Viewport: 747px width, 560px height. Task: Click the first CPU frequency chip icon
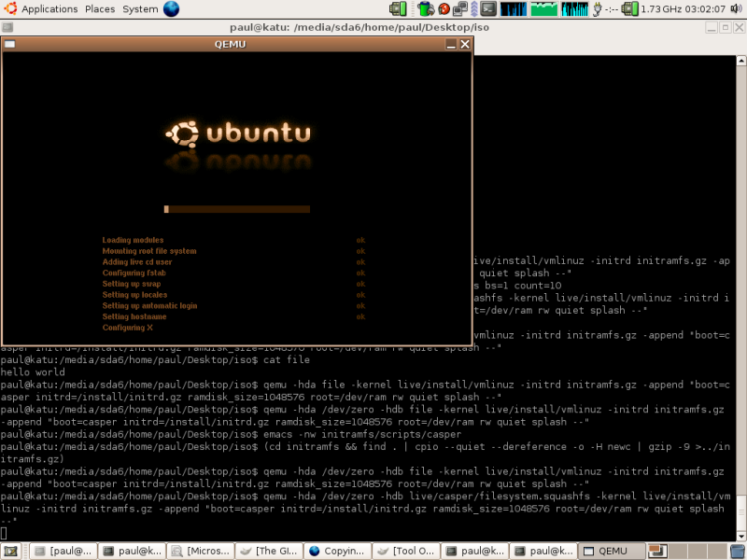(x=398, y=8)
